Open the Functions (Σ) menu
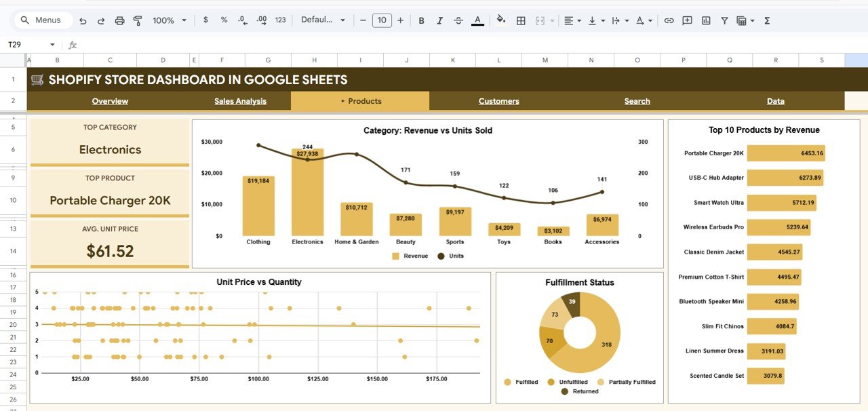Viewport: 868px width, 411px height. pyautogui.click(x=766, y=20)
